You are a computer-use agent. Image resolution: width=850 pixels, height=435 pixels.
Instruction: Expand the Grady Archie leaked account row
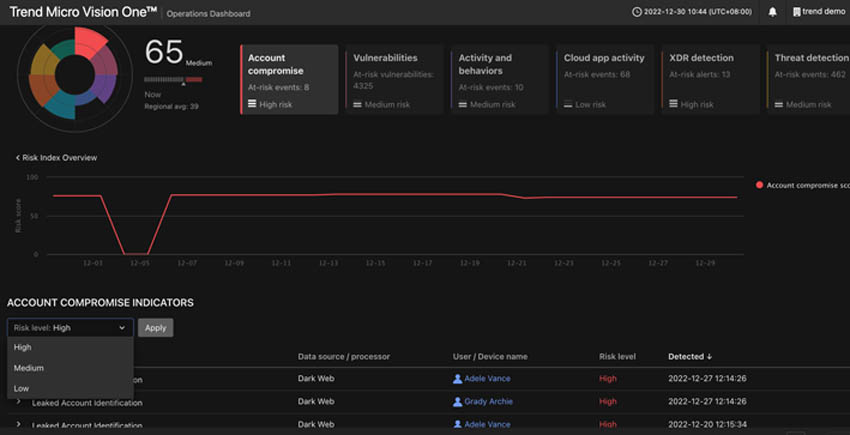18,402
